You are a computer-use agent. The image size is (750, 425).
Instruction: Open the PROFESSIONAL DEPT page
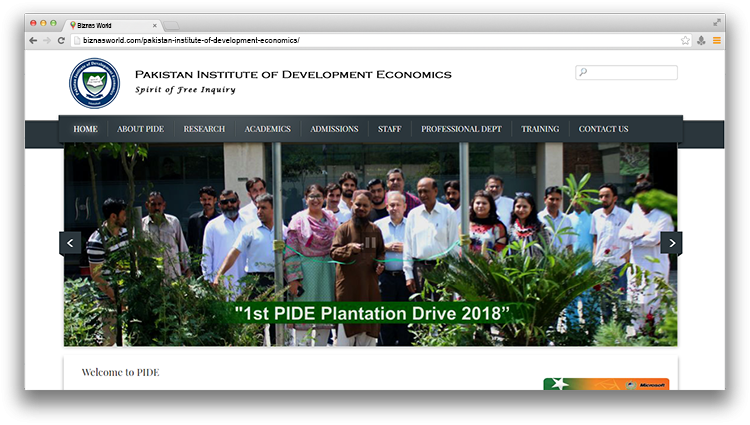click(461, 129)
